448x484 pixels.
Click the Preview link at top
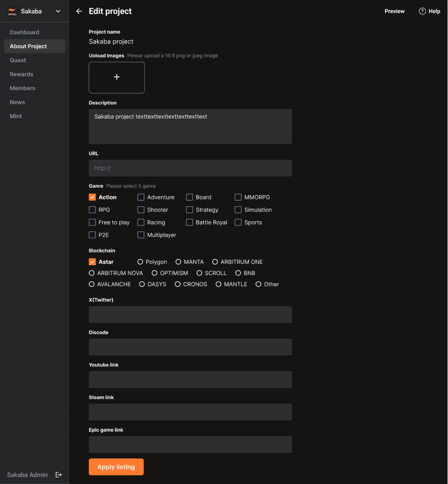coord(394,11)
